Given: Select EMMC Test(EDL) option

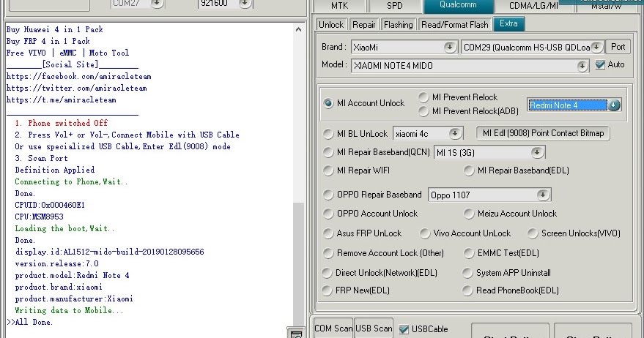Looking at the screenshot, I should 469,253.
